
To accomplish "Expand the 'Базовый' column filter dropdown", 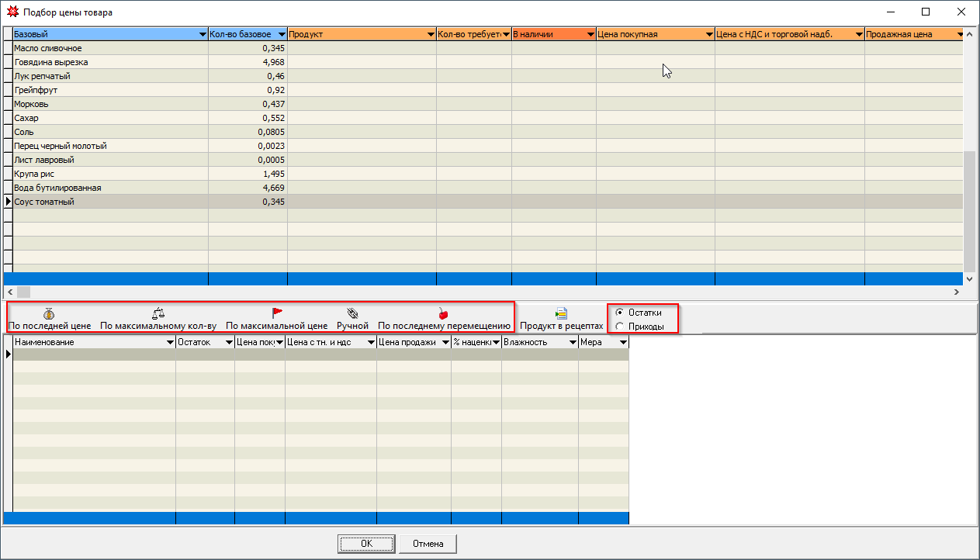I will [202, 35].
